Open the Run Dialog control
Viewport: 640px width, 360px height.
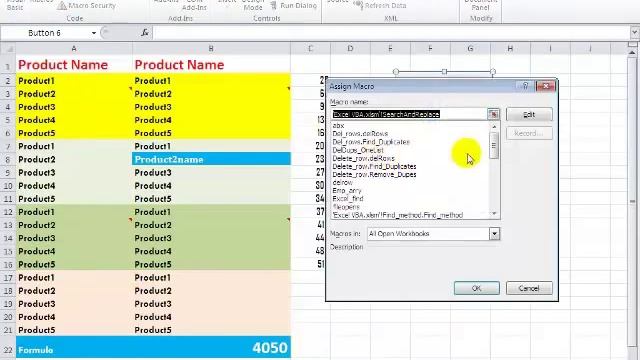coord(294,5)
